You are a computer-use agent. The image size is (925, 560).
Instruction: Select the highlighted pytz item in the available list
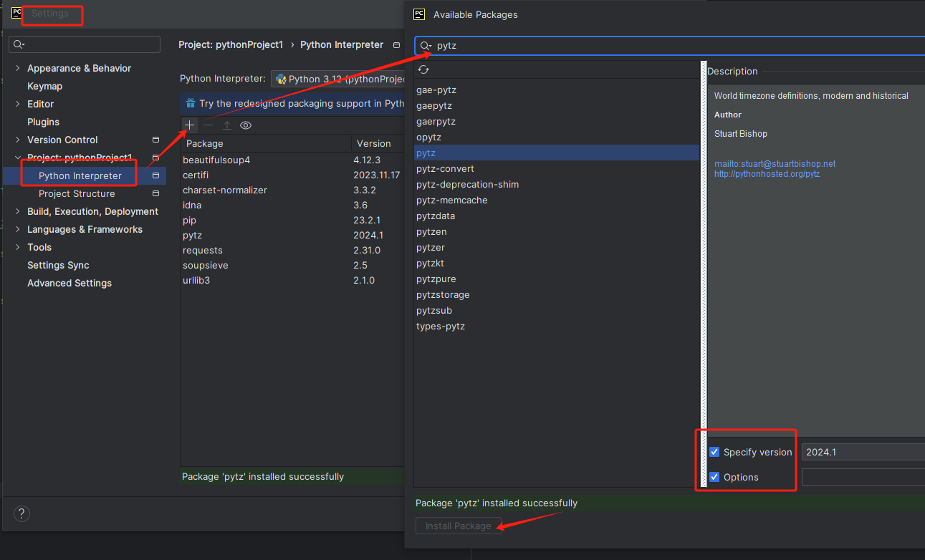coord(557,153)
